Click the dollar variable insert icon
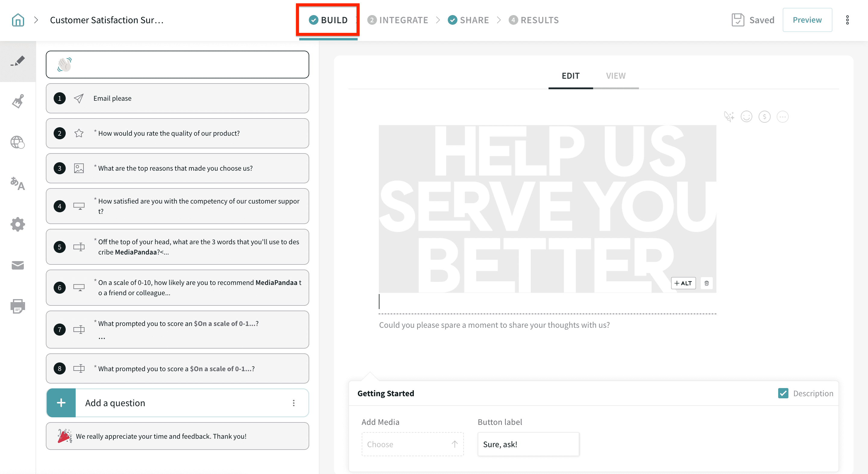 click(764, 117)
